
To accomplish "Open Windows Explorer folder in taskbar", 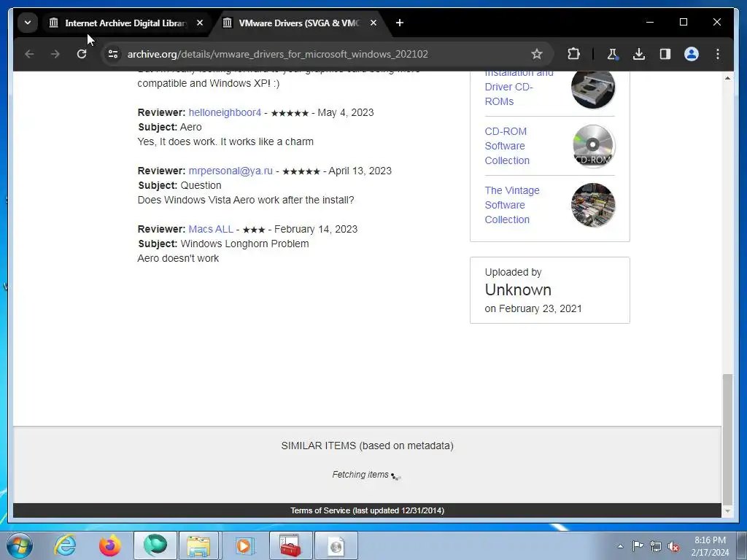I will 198,545.
